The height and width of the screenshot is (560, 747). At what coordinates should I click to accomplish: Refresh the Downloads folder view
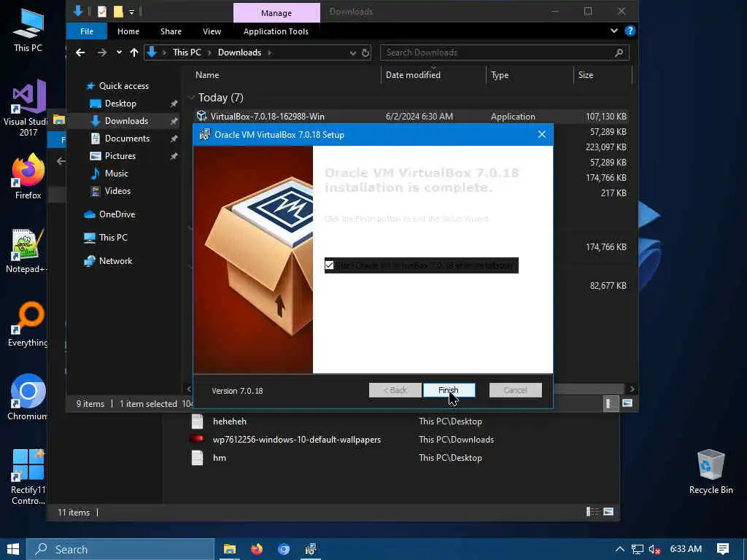coord(365,52)
